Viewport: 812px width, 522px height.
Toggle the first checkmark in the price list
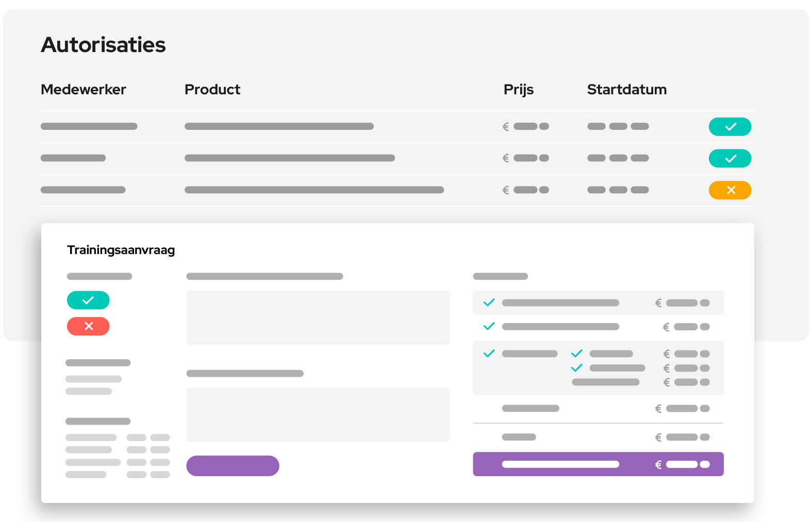click(489, 302)
